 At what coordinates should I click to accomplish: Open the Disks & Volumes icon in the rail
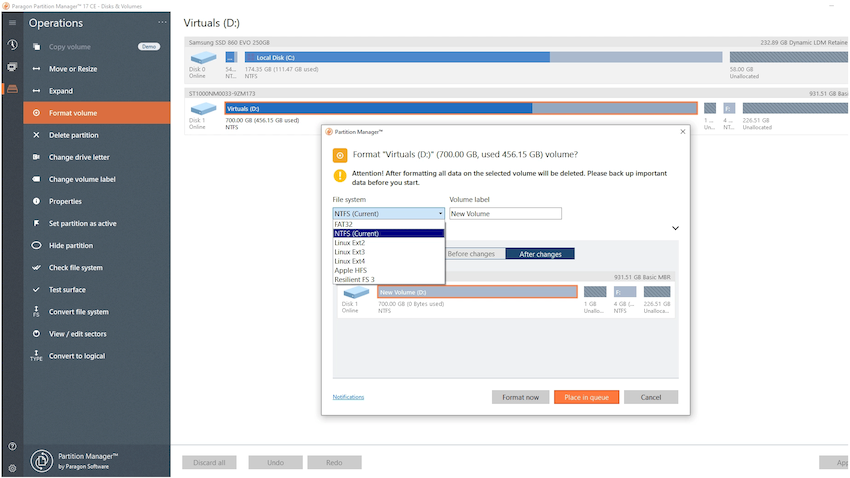click(12, 89)
